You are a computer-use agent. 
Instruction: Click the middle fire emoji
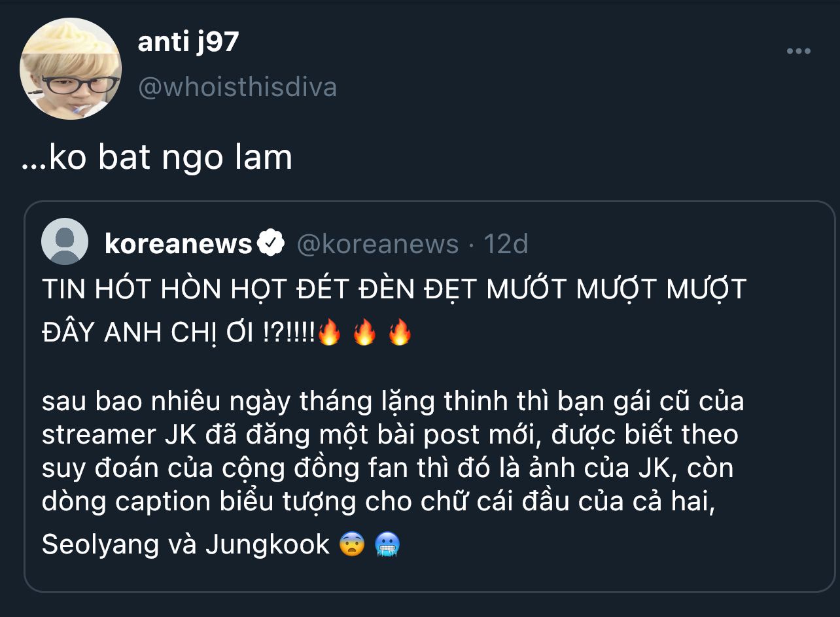(364, 333)
